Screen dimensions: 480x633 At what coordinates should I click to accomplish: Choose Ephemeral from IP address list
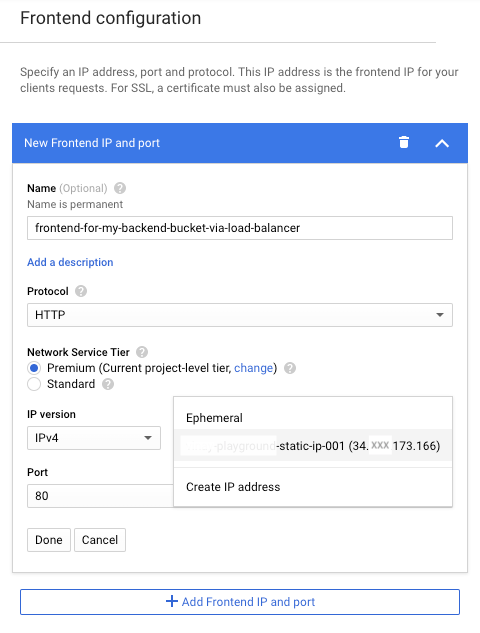(313, 418)
